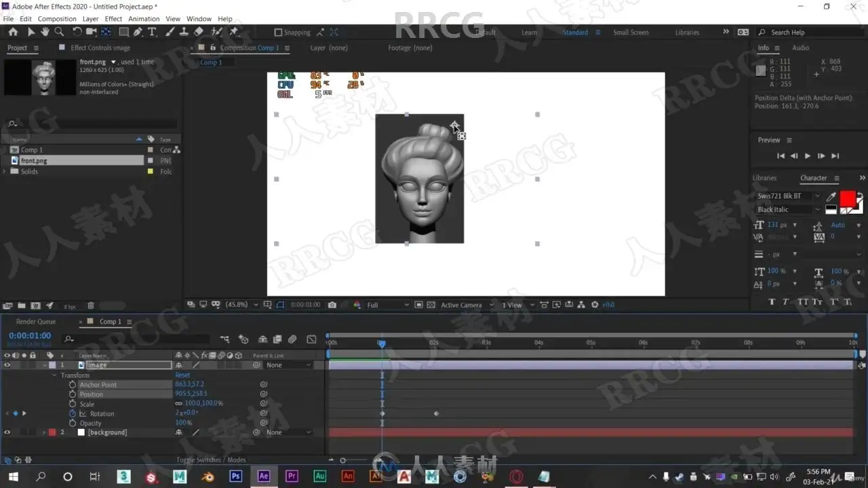The image size is (868, 488).
Task: Select the Puppet Pin tool
Action: point(234,32)
